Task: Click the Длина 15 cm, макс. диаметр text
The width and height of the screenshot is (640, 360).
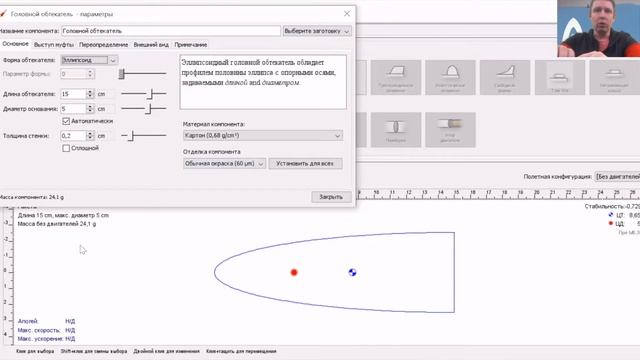Action: 63,215
